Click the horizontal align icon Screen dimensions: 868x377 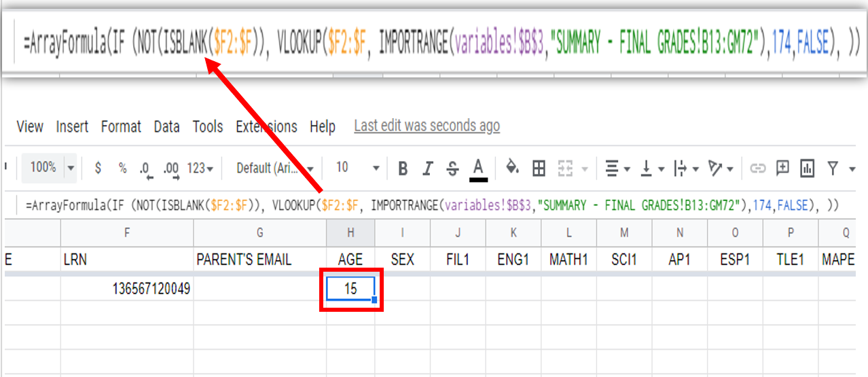[x=611, y=168]
